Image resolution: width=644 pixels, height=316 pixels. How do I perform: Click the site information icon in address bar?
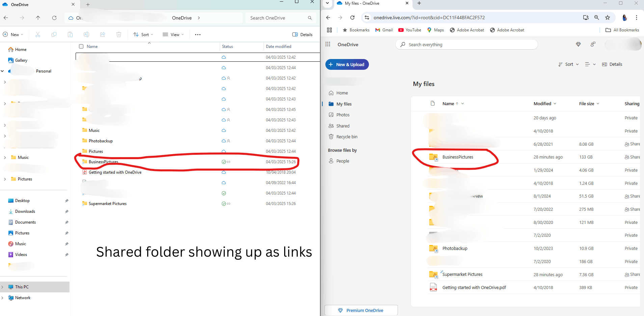[x=367, y=18]
